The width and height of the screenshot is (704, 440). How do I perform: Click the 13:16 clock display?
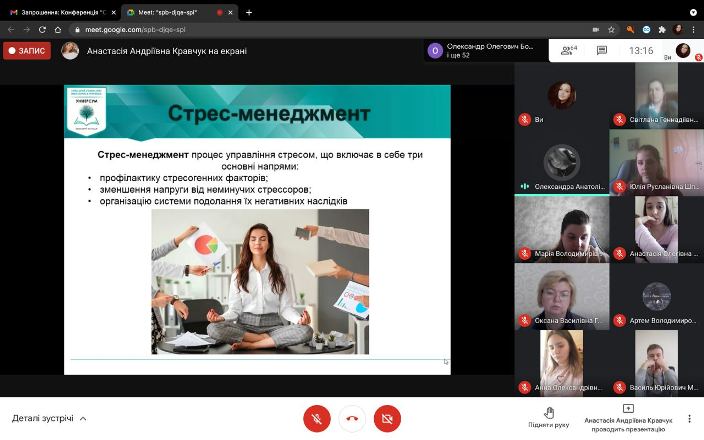click(641, 50)
